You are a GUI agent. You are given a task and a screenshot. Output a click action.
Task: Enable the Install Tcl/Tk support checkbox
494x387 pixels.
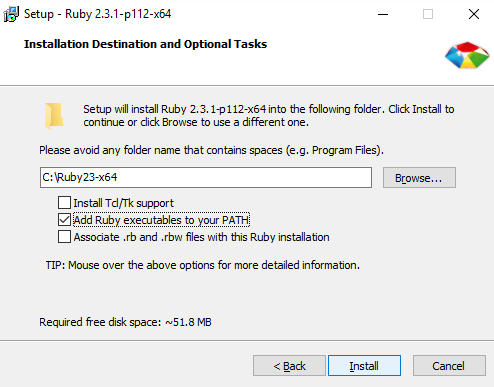[64, 203]
